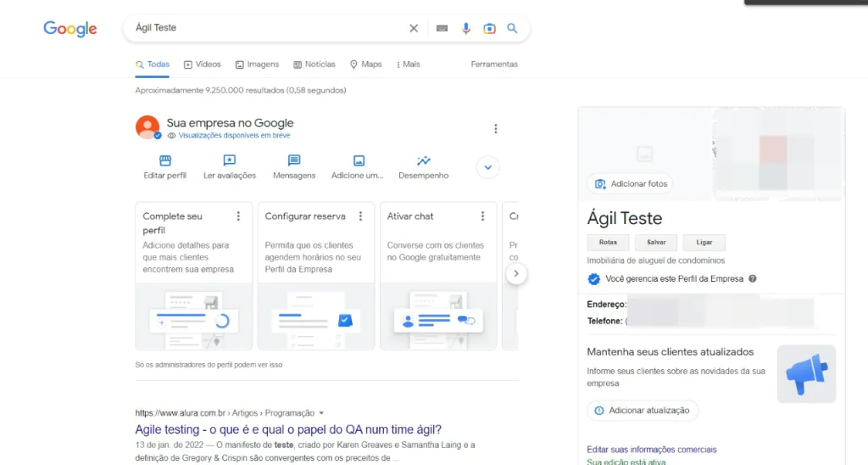Image resolution: width=868 pixels, height=465 pixels.
Task: Open options on Ativar chat card
Action: click(482, 216)
